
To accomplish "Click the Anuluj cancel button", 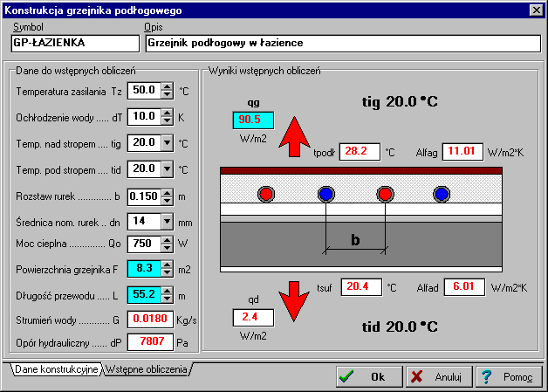I will 436,377.
